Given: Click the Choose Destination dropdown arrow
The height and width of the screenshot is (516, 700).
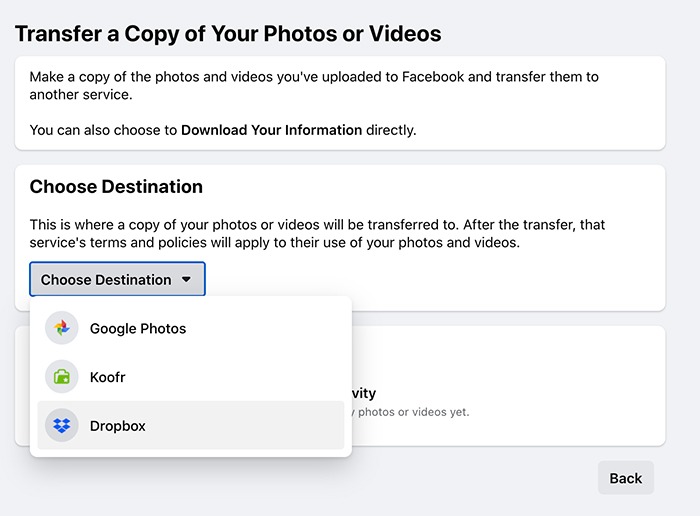Looking at the screenshot, I should 186,279.
